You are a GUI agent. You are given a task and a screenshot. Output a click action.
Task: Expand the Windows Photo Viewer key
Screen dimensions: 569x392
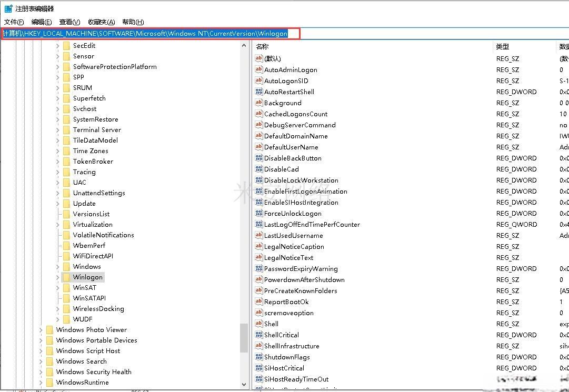pyautogui.click(x=41, y=329)
